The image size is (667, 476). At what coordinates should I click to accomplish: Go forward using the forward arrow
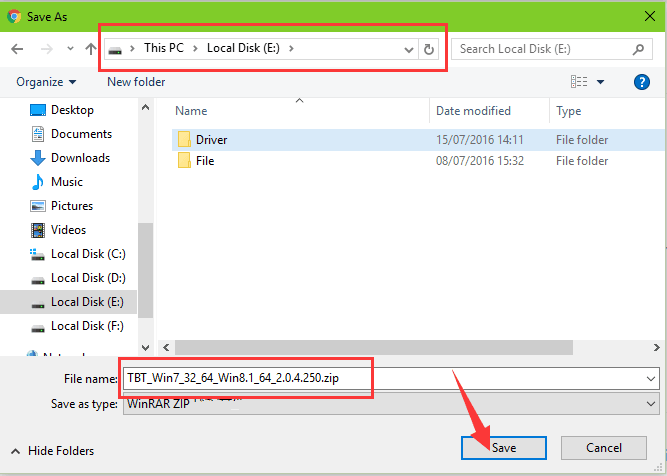(x=46, y=49)
